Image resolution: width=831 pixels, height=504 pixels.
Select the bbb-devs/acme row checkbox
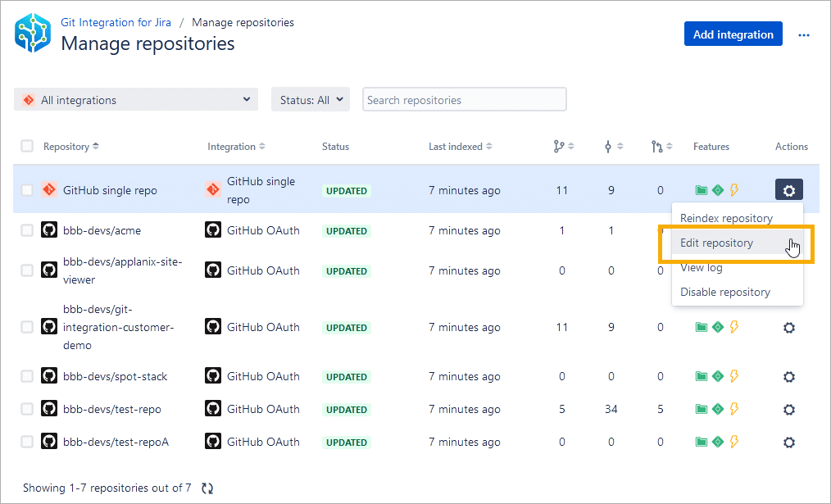tap(27, 230)
